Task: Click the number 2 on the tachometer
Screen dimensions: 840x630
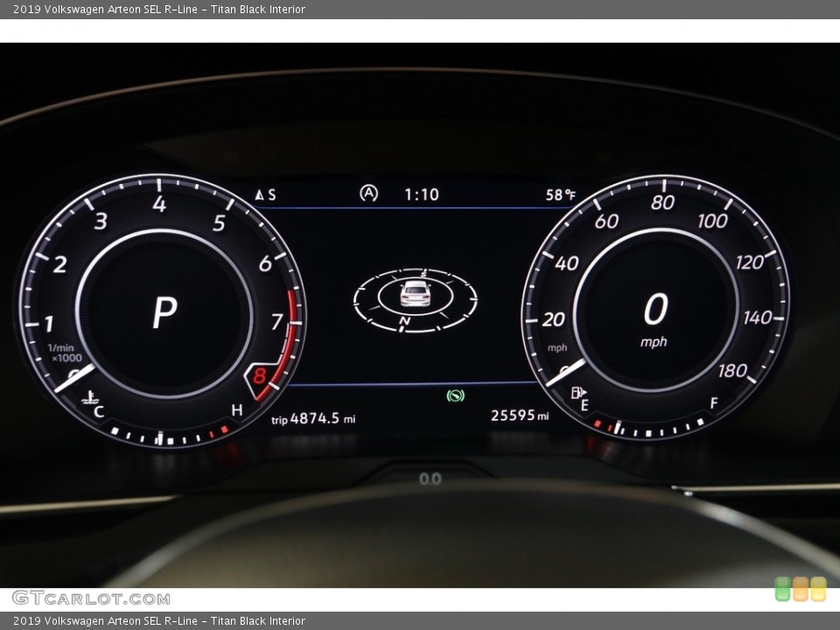Action: coord(60,264)
